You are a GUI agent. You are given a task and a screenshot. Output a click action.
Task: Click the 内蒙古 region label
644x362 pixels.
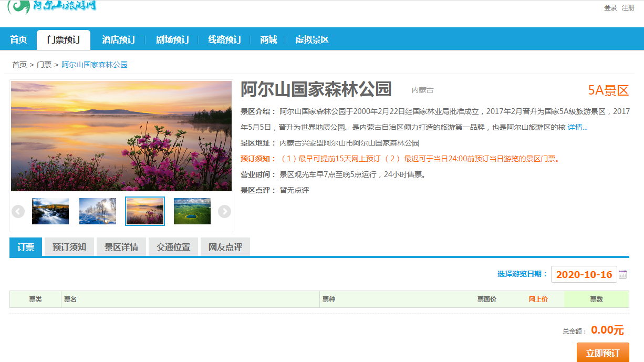[423, 90]
